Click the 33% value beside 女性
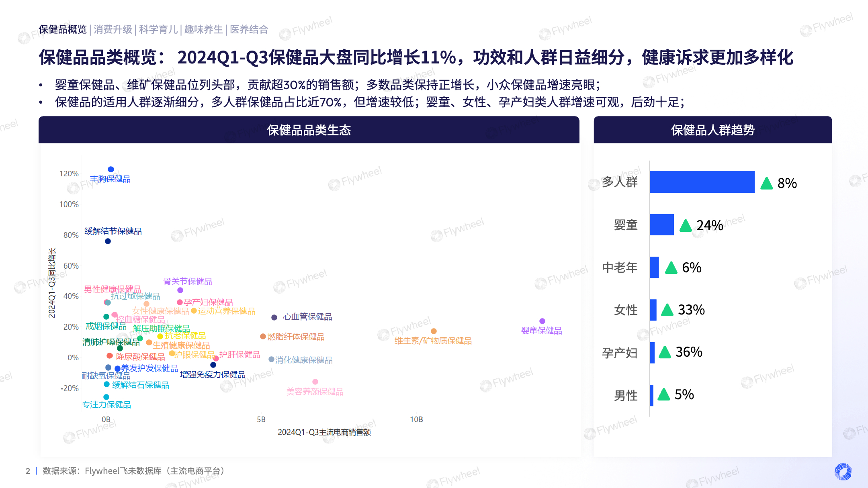The height and width of the screenshot is (488, 868). point(691,310)
